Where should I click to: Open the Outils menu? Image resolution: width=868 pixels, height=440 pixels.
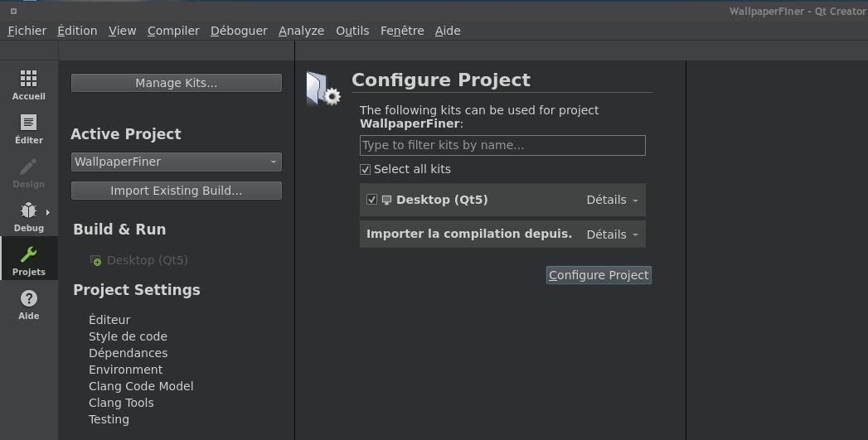(x=352, y=31)
